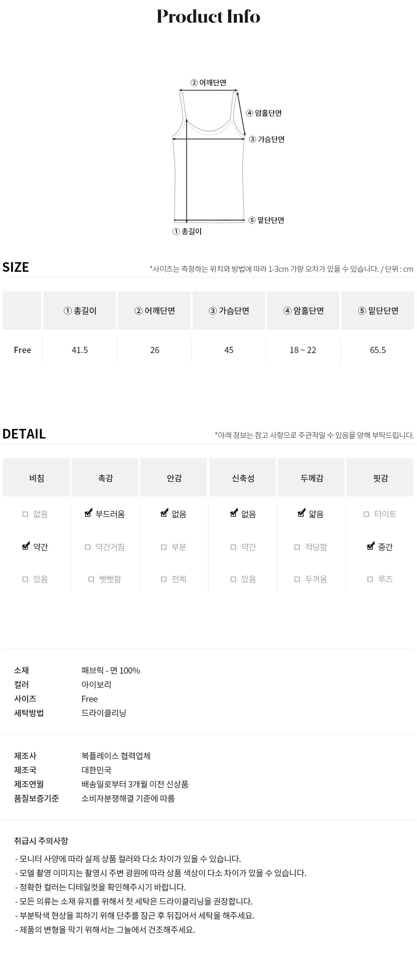Toggle the checked 얇음 thickness checkbox
The height and width of the screenshot is (980, 417).
click(x=301, y=514)
